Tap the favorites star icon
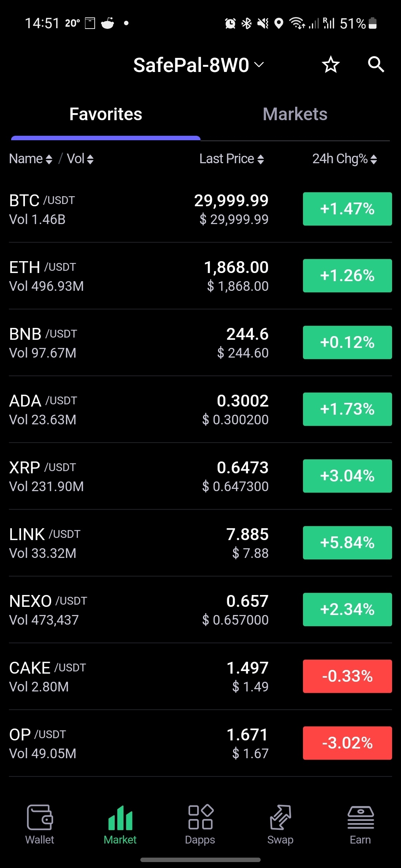 click(330, 65)
